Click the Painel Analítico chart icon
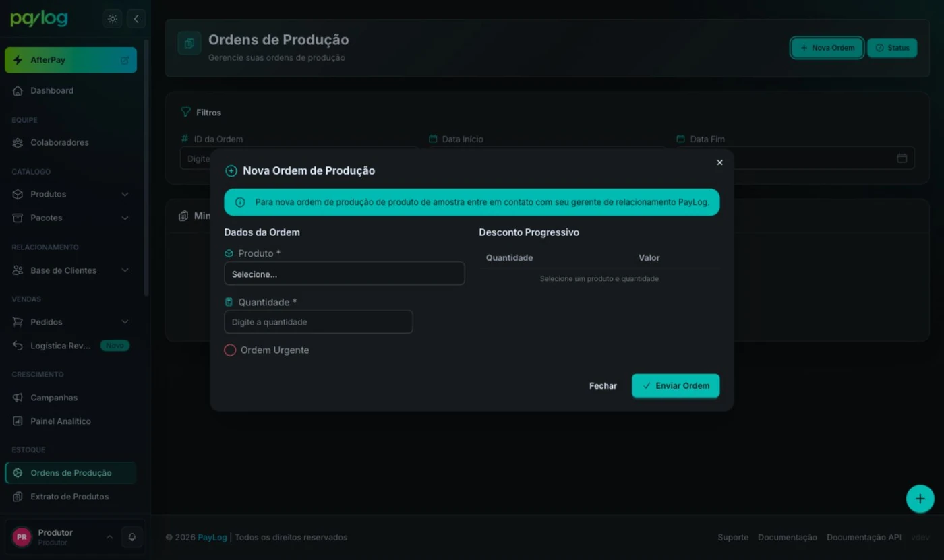 point(18,421)
